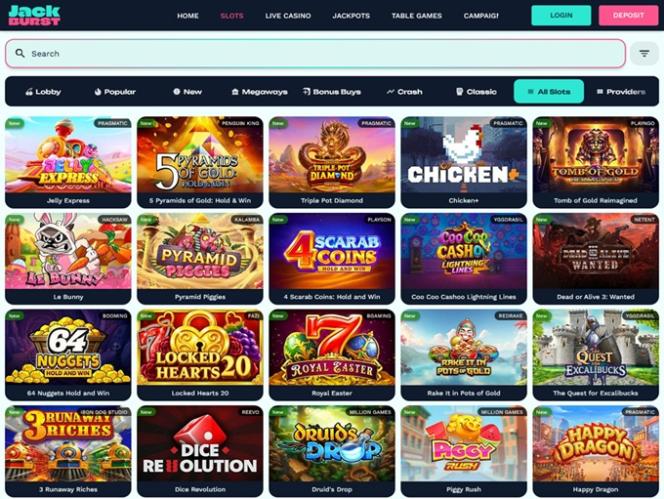Focus the Search input field
Image resolution: width=664 pixels, height=499 pixels.
point(315,53)
